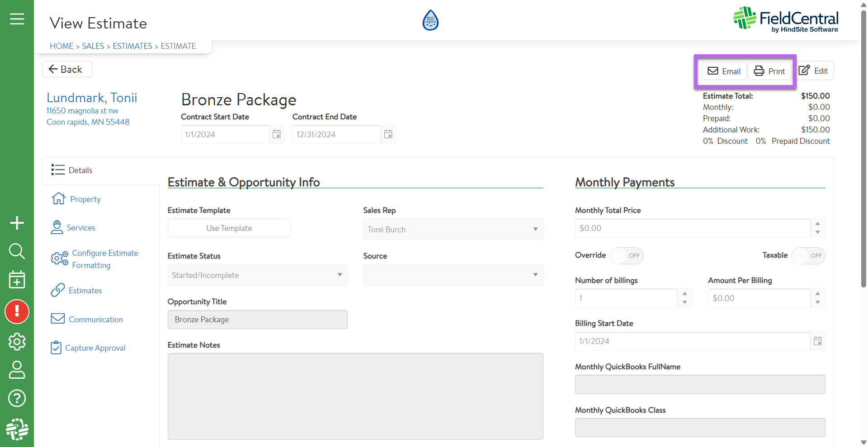Toggle the Taxable switch
The image size is (868, 447).
point(808,256)
